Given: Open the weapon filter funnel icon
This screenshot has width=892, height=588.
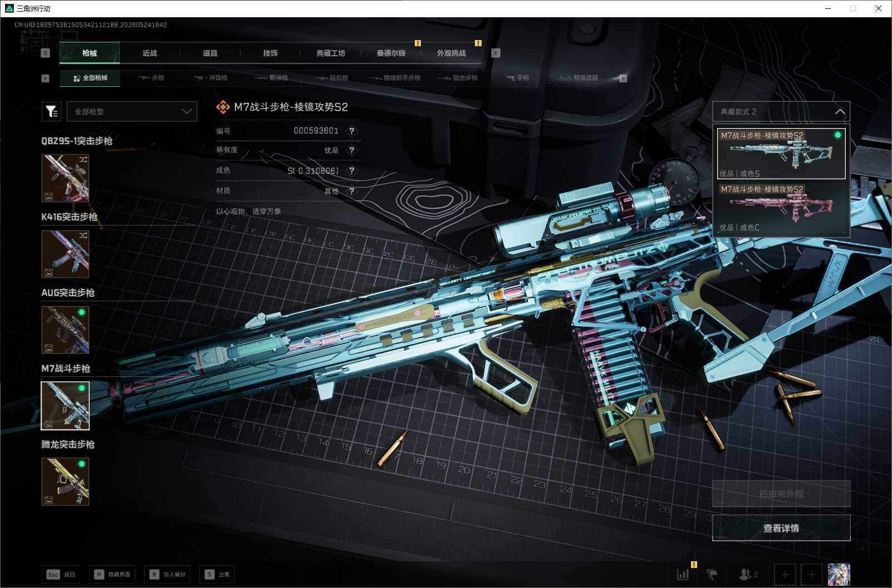Looking at the screenshot, I should (51, 111).
